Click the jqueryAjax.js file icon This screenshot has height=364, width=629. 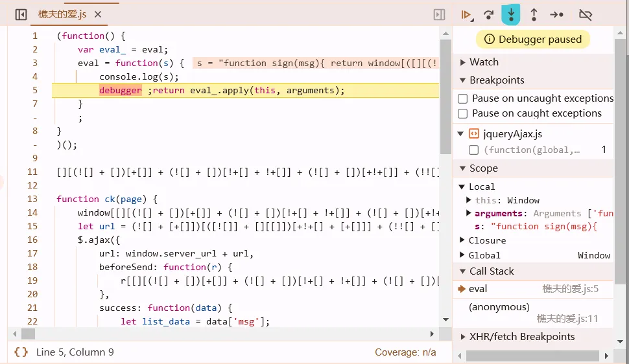[474, 133]
